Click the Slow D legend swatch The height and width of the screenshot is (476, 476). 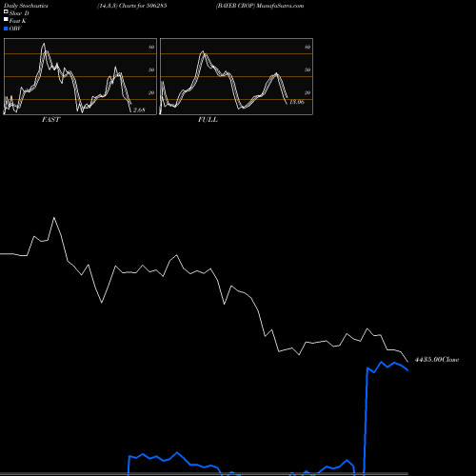click(x=6, y=11)
